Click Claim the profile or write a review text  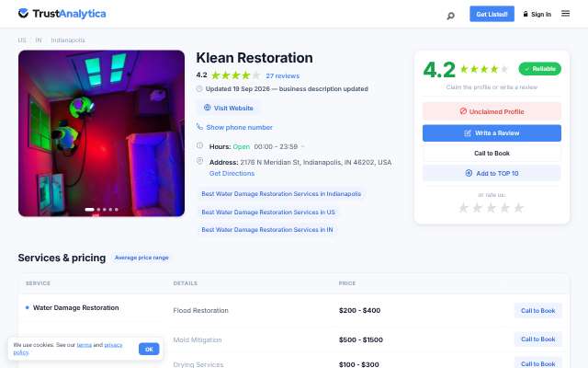pos(492,87)
